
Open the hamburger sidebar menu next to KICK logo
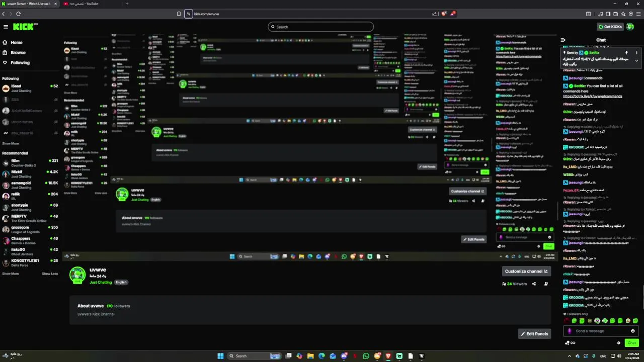6,27
